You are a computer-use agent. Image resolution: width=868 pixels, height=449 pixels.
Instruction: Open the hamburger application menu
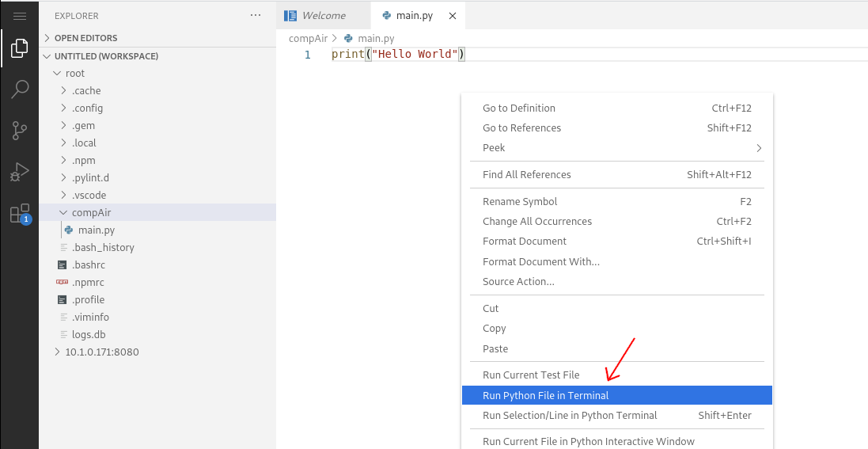click(x=19, y=16)
